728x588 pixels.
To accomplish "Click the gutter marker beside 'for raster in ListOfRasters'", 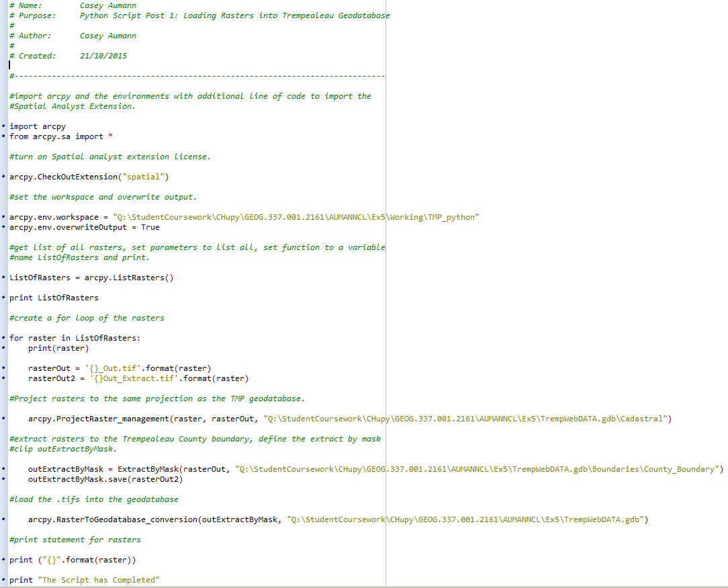I will [x=4, y=337].
